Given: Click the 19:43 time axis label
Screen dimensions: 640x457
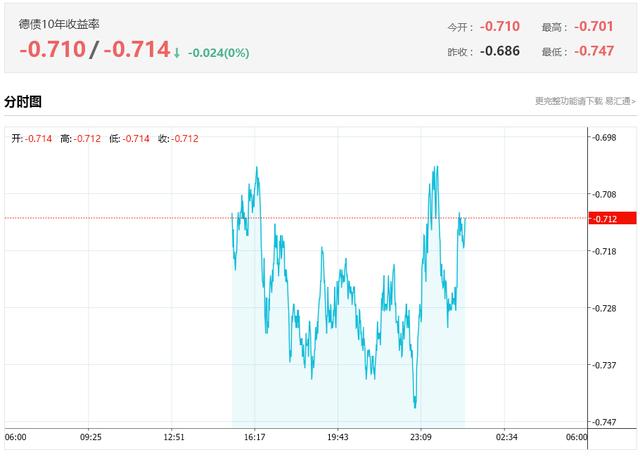Looking at the screenshot, I should coord(337,437).
